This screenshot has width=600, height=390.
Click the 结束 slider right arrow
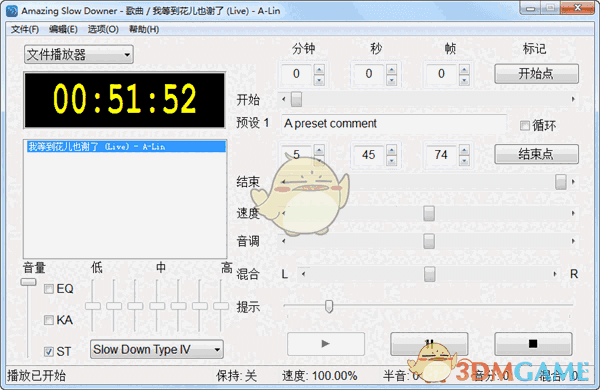point(573,182)
